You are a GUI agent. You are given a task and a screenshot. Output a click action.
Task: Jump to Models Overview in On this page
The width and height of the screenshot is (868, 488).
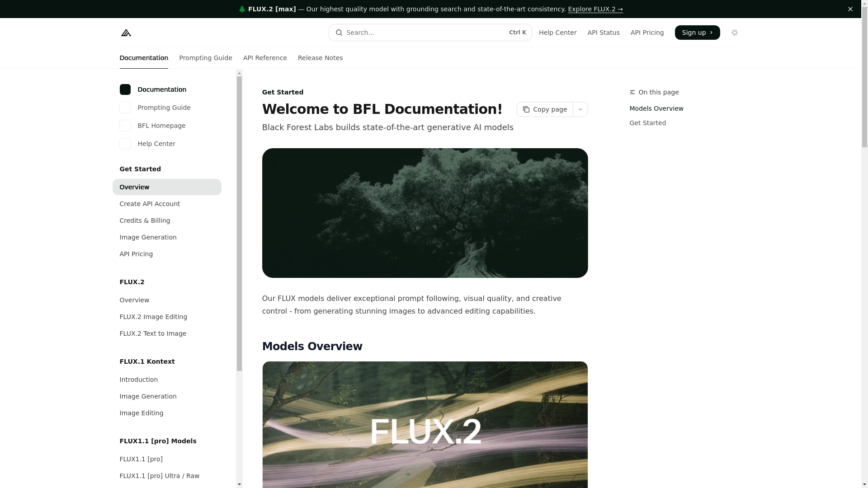(656, 108)
